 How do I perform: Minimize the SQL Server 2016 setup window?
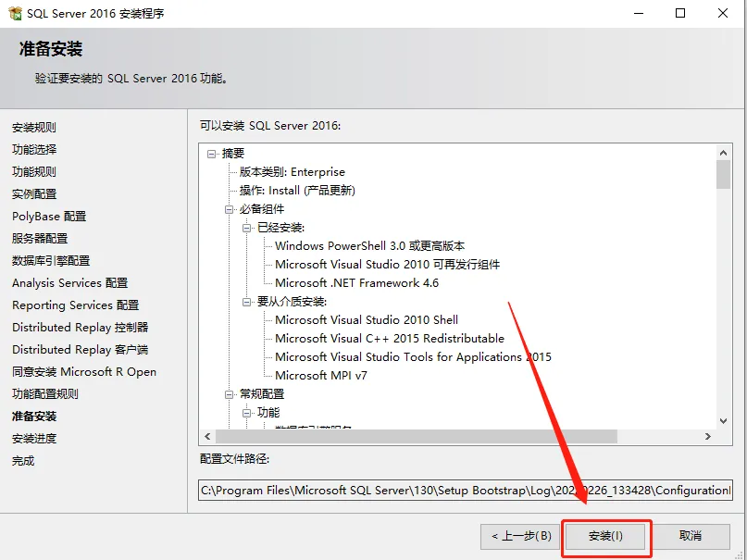[x=639, y=13]
